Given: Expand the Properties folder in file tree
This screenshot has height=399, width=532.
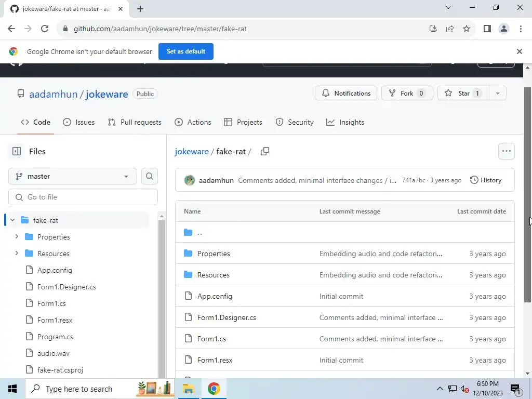Looking at the screenshot, I should (x=17, y=236).
